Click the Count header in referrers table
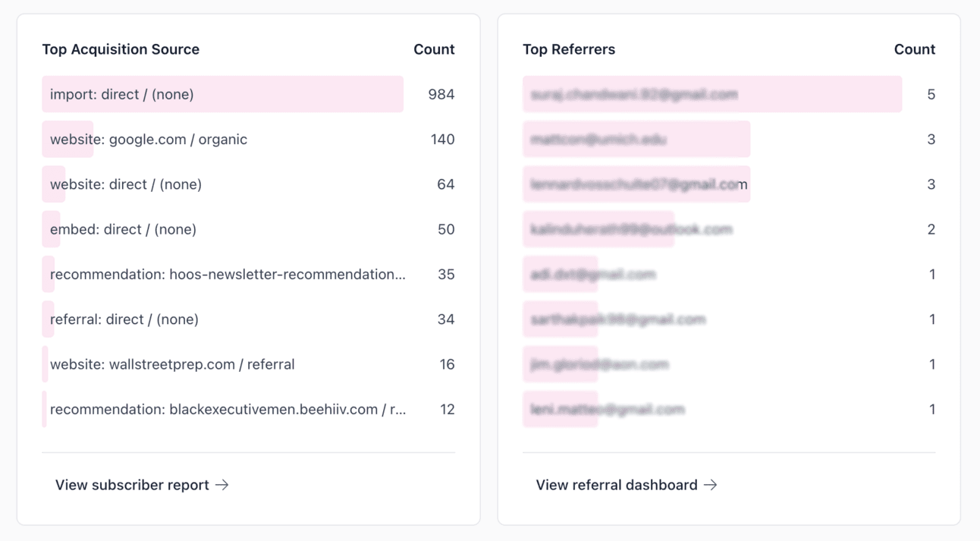This screenshot has height=541, width=980. (915, 49)
